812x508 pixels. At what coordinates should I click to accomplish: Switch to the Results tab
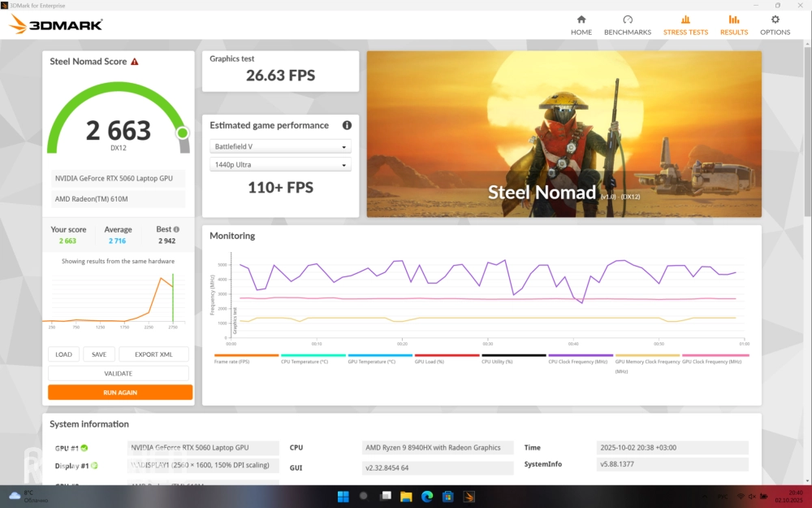point(733,25)
